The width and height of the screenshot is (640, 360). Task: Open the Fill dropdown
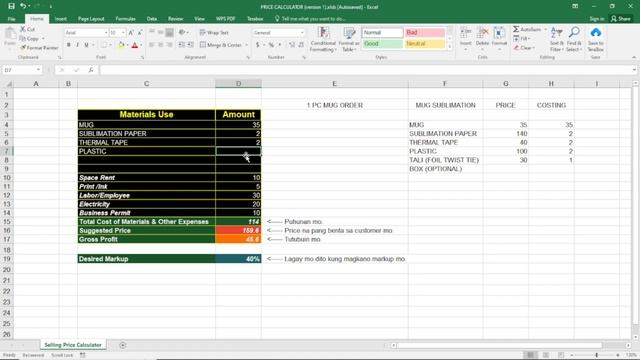click(x=522, y=38)
